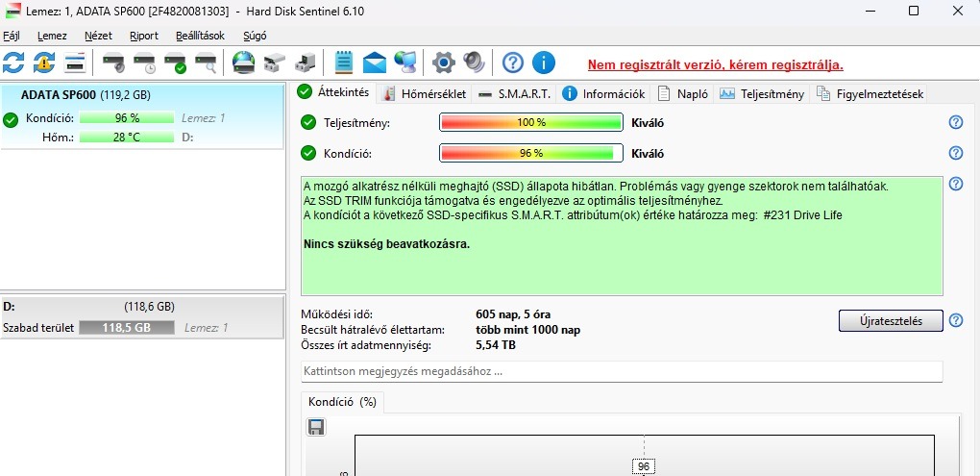
Task: Open the Súgó menu
Action: (254, 36)
